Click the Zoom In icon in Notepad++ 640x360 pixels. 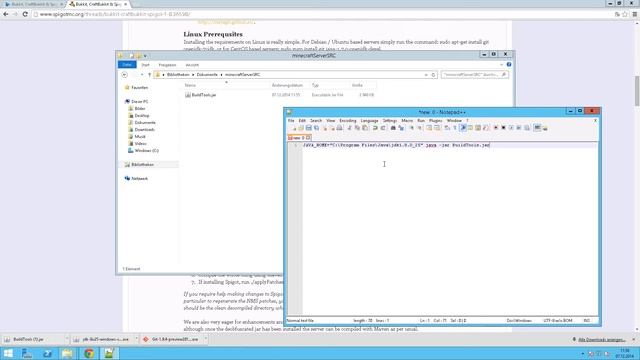tap(411, 128)
